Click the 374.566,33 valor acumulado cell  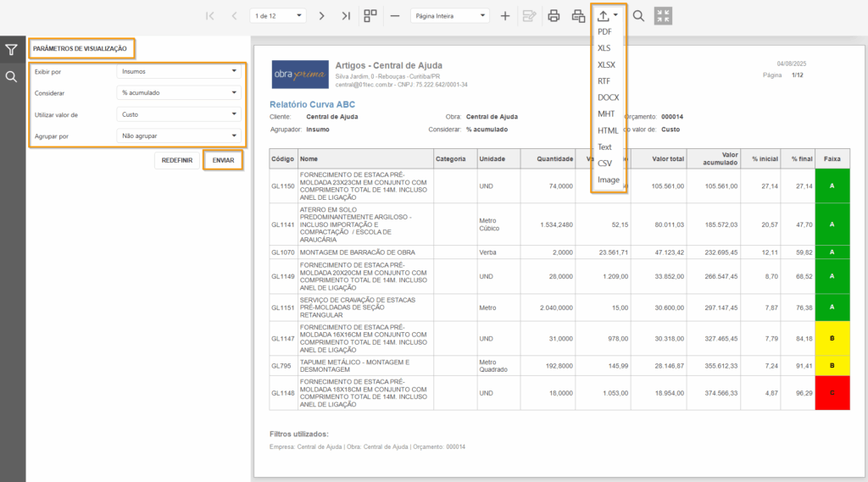713,393
